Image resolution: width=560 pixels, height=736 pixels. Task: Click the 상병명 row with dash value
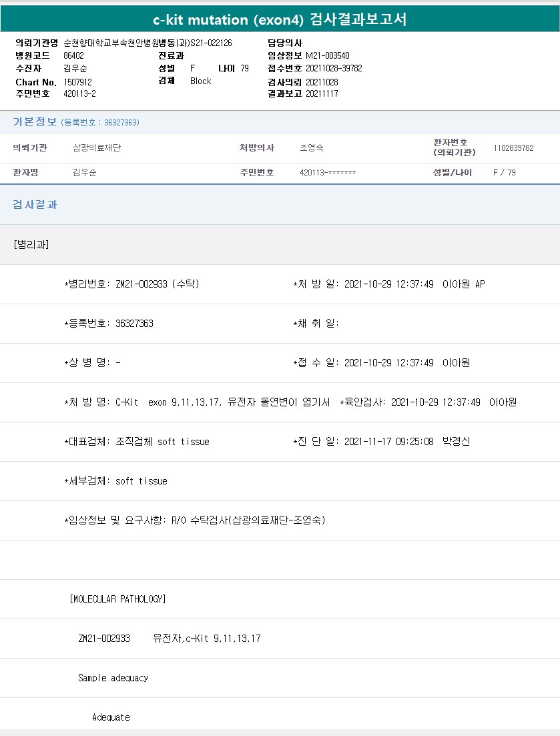93,363
